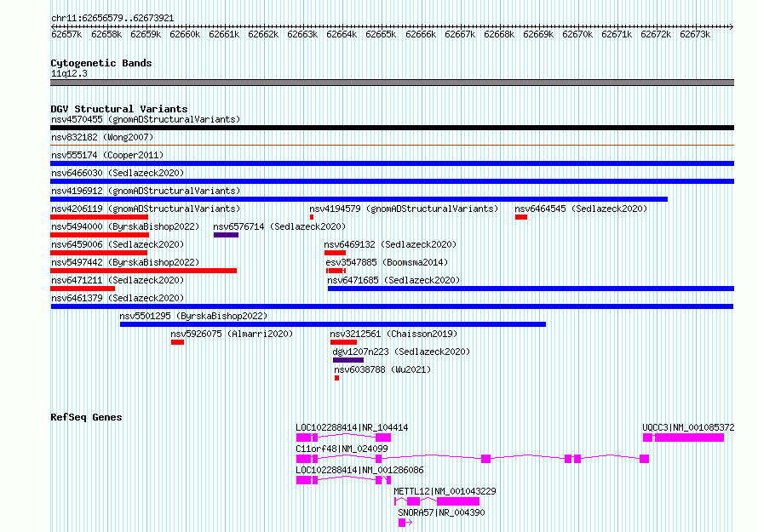Open LOC102288414|NM_001286086 gene label
758x532 pixels.
pos(359,470)
